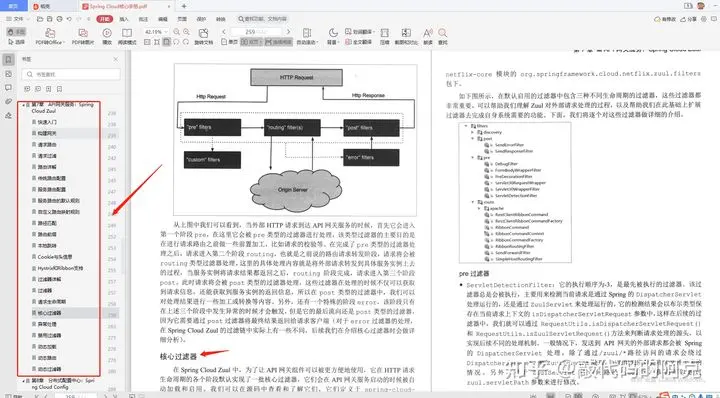Open 划词翻译 translation dropdown

click(x=359, y=32)
